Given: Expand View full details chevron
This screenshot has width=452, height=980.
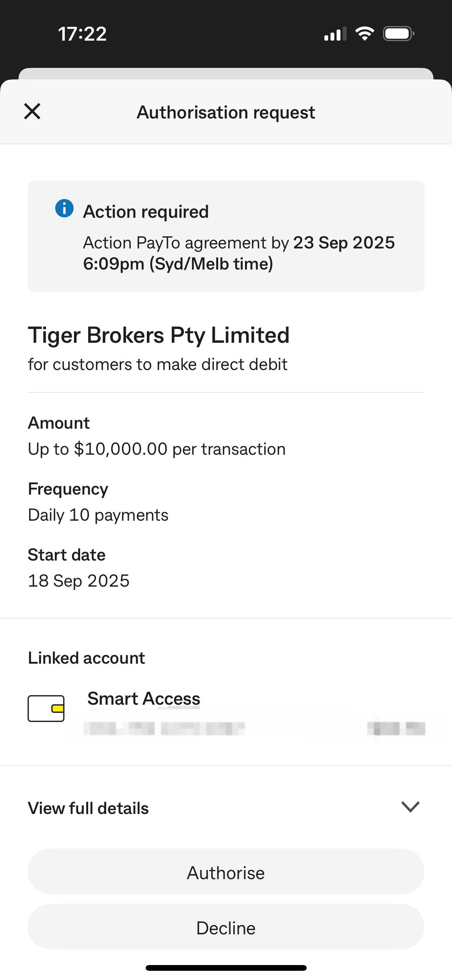Looking at the screenshot, I should 410,807.
